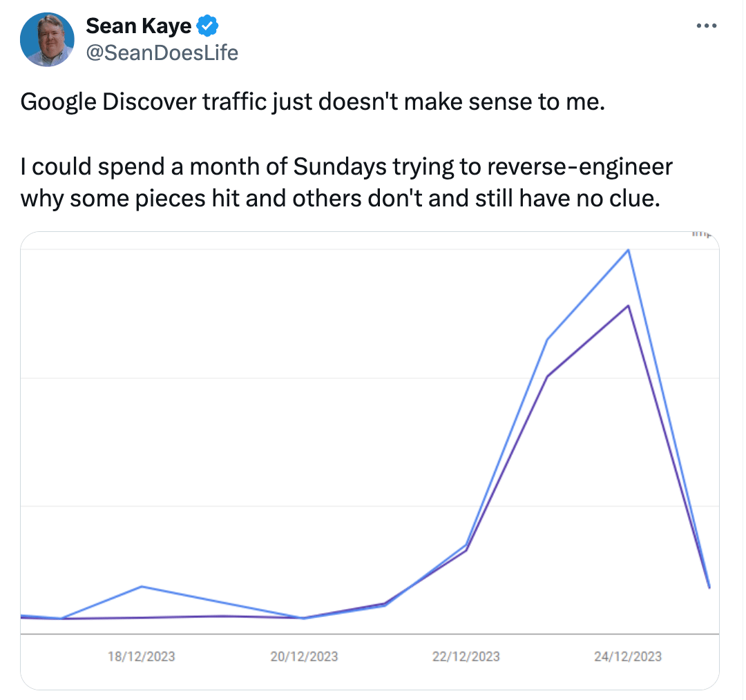Viewport: 746px width, 700px height.
Task: Click the tweet paragraph about reverse-engineering pieces
Action: pos(346,183)
